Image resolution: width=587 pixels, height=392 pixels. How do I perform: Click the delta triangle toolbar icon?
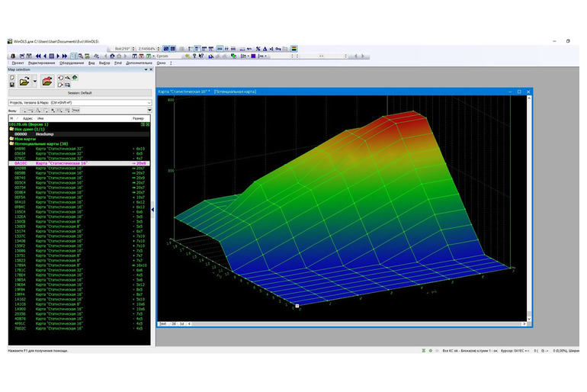pos(265,49)
